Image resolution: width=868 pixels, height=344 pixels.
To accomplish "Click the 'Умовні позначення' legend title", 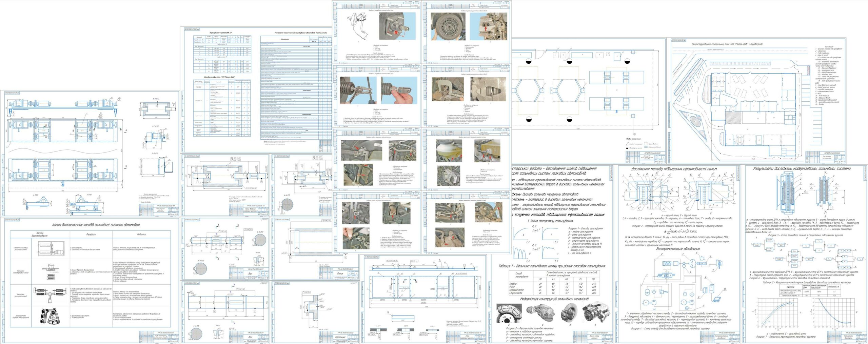I will coord(633,139).
